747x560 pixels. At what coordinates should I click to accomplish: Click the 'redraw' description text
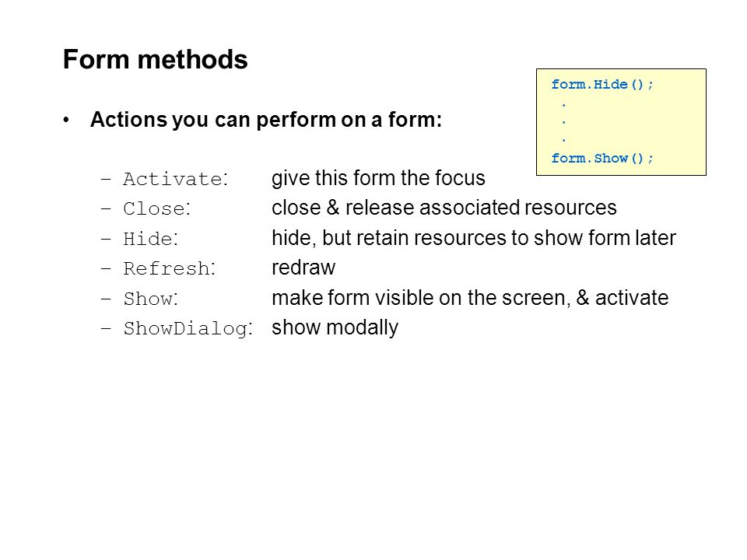[303, 268]
